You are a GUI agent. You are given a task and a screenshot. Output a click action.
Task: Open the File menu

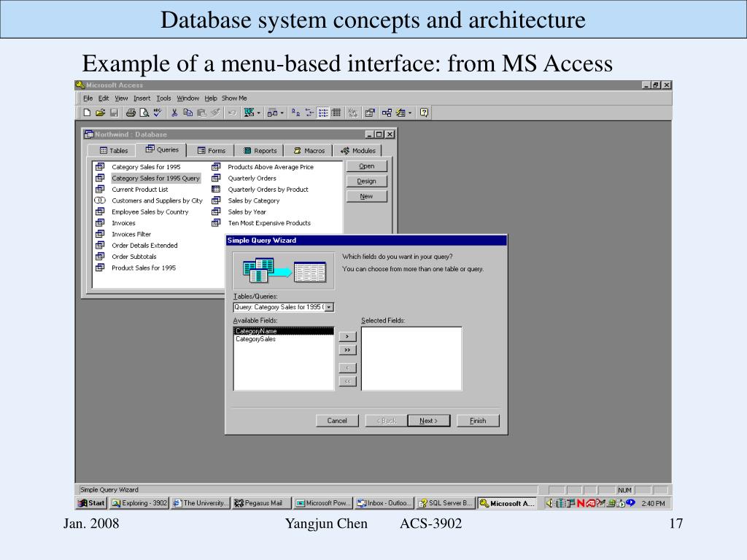point(88,98)
